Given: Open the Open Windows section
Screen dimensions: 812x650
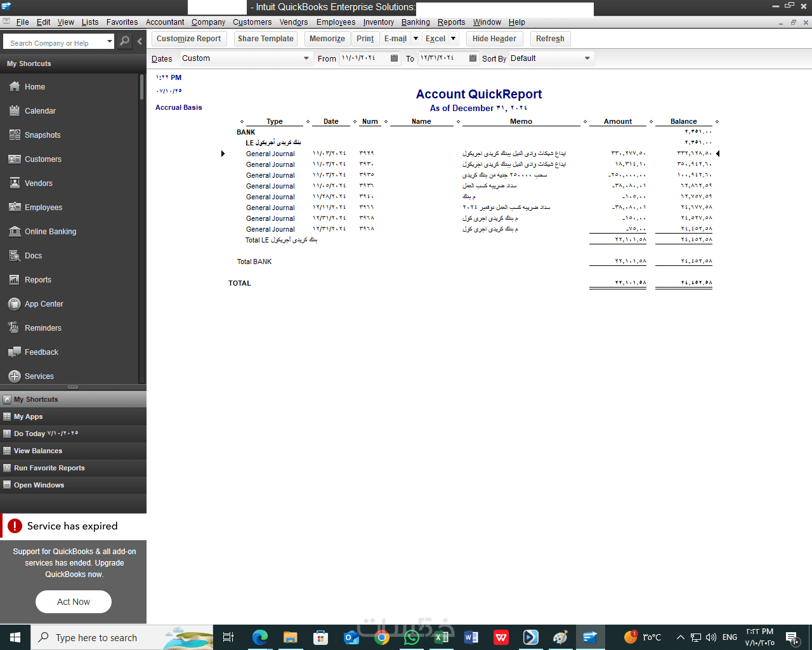Looking at the screenshot, I should point(73,485).
